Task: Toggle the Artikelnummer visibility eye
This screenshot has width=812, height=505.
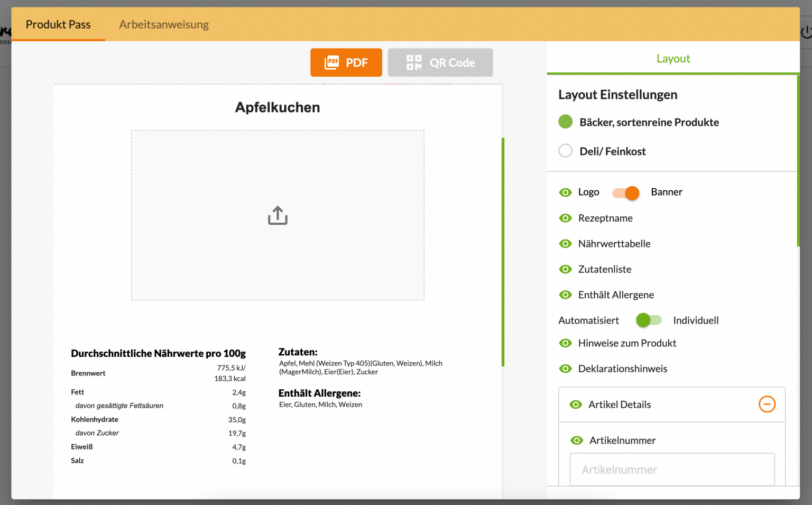Action: click(576, 440)
